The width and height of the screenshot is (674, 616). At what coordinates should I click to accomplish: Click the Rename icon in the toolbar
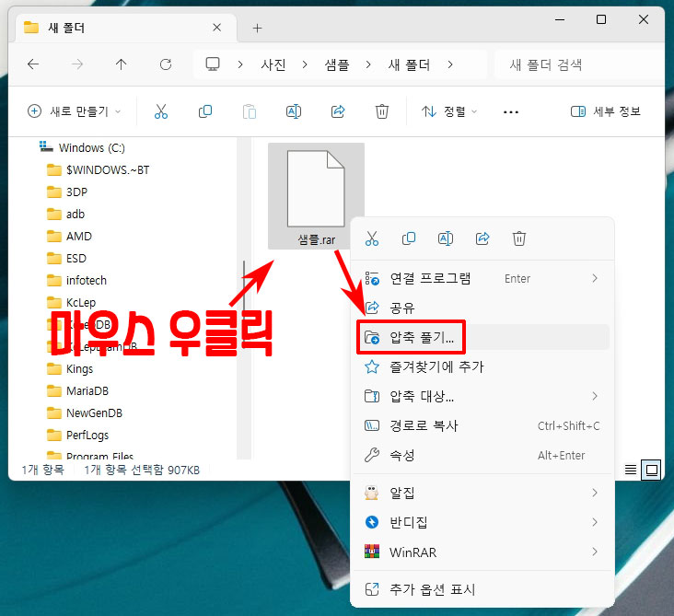294,111
